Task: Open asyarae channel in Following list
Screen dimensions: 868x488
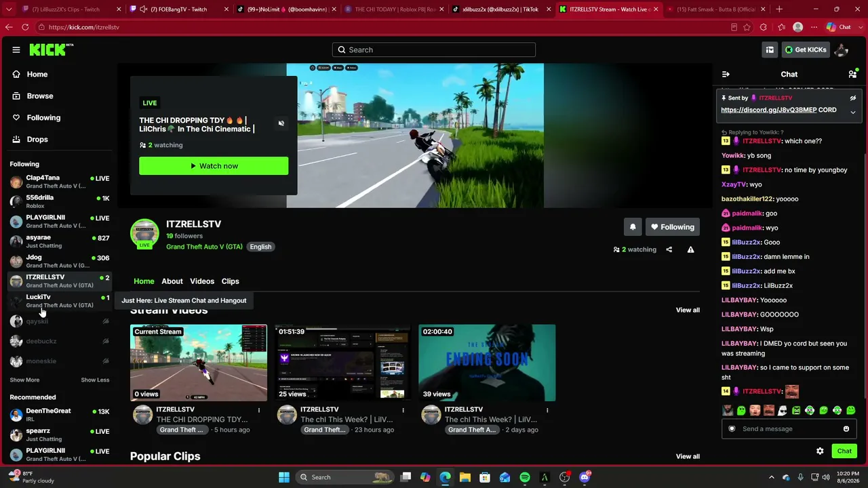Action: pos(60,241)
